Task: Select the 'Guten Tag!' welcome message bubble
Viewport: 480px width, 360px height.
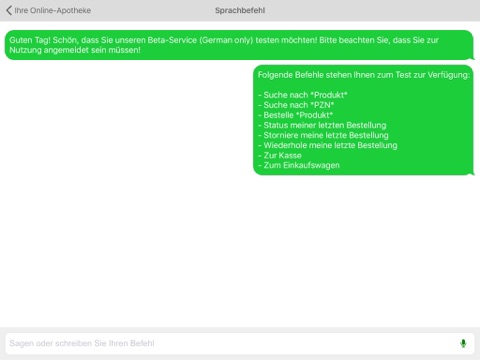Action: point(239,45)
